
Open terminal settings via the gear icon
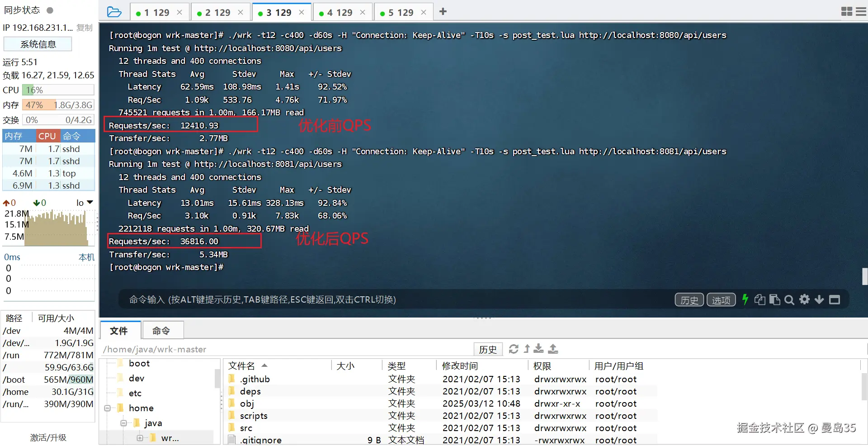(x=805, y=299)
